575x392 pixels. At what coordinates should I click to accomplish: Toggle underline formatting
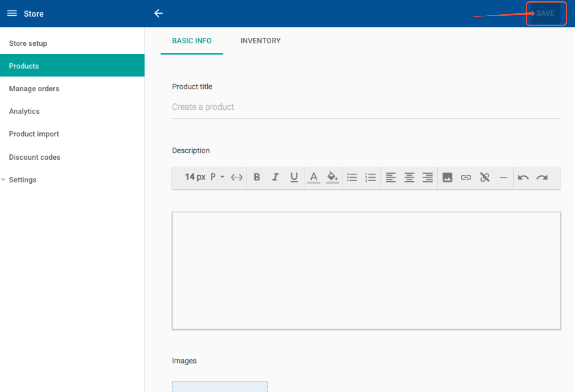pos(294,177)
